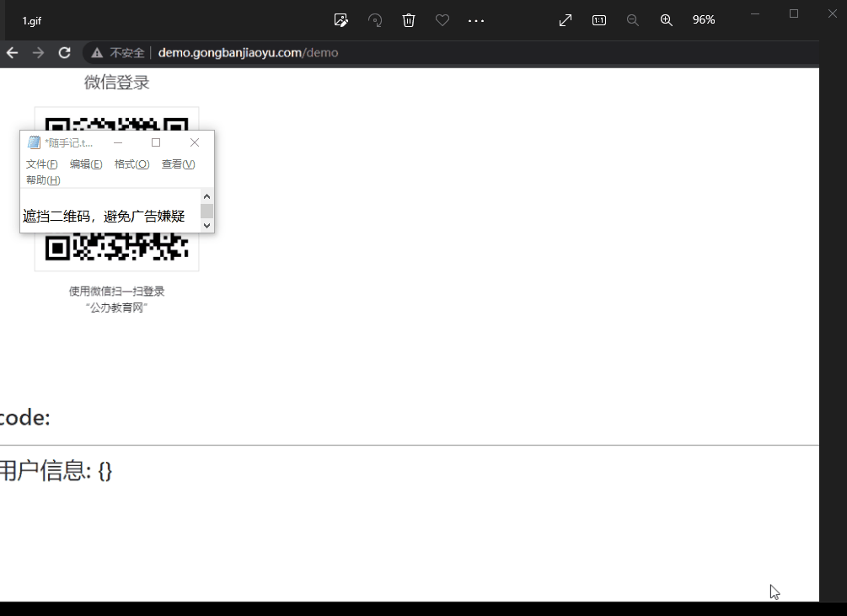Open image editing tools in Photos toolbar
The height and width of the screenshot is (616, 847).
pos(341,20)
